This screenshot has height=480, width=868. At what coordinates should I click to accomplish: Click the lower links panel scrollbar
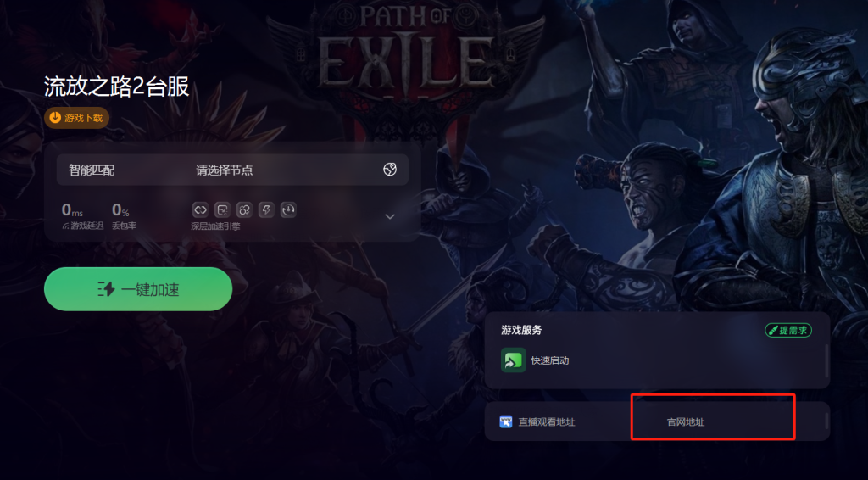[x=826, y=421]
